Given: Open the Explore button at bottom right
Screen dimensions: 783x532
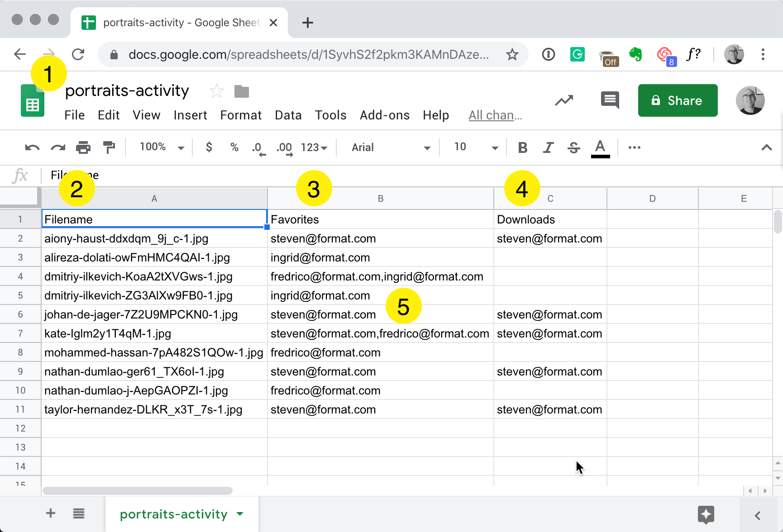Looking at the screenshot, I should [x=706, y=514].
